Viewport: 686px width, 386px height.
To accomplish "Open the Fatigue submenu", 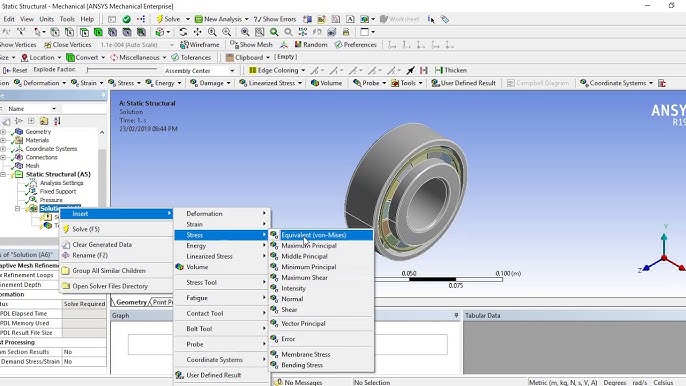I will point(222,298).
